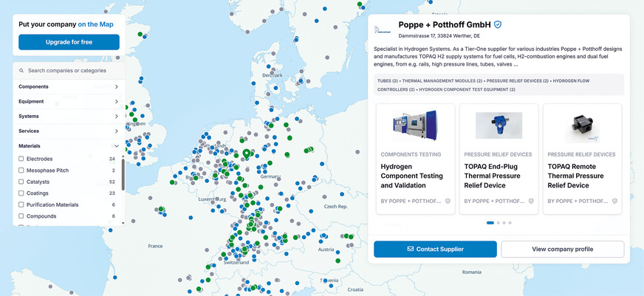644x296 pixels.
Task: Click the category list scrollbar
Action: point(123,175)
